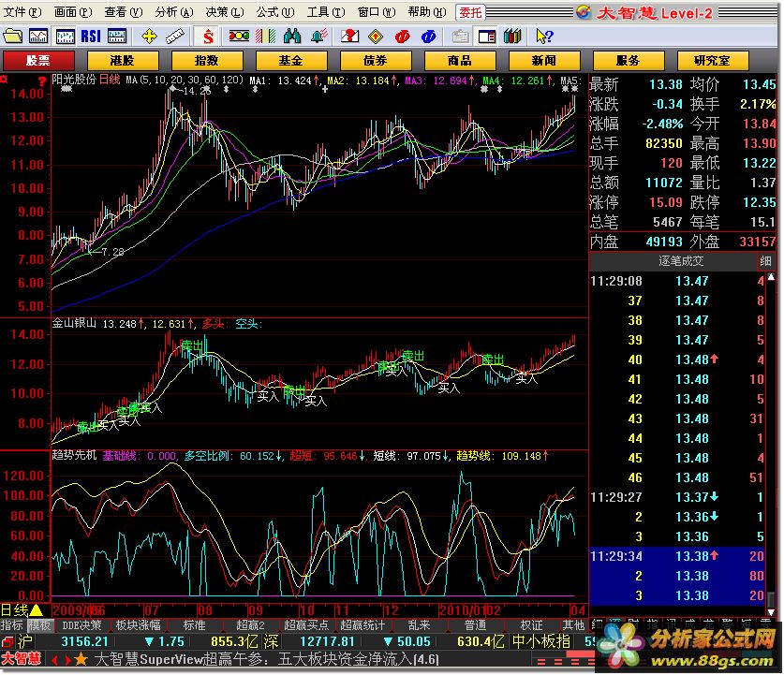Toggle the window layout panel icon
784x675 pixels.
click(486, 36)
